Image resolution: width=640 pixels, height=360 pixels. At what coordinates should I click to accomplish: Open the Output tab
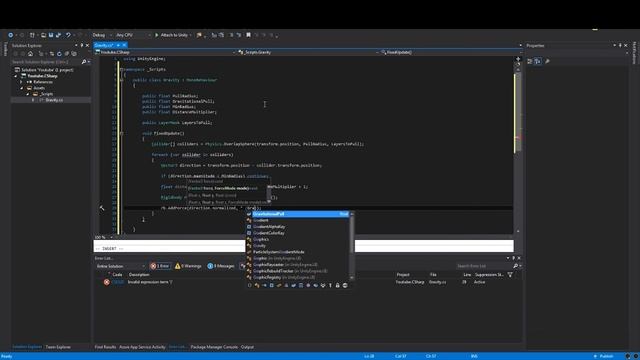coord(247,347)
